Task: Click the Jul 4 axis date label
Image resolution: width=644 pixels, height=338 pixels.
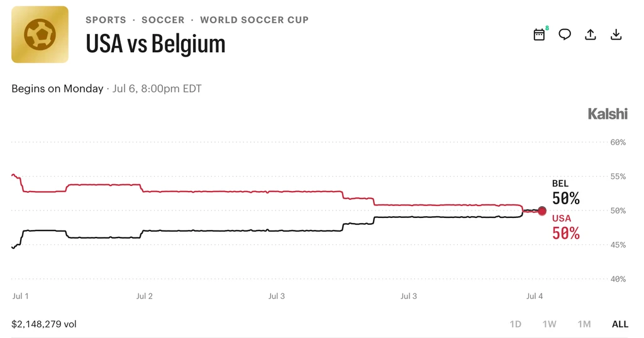Action: click(535, 296)
